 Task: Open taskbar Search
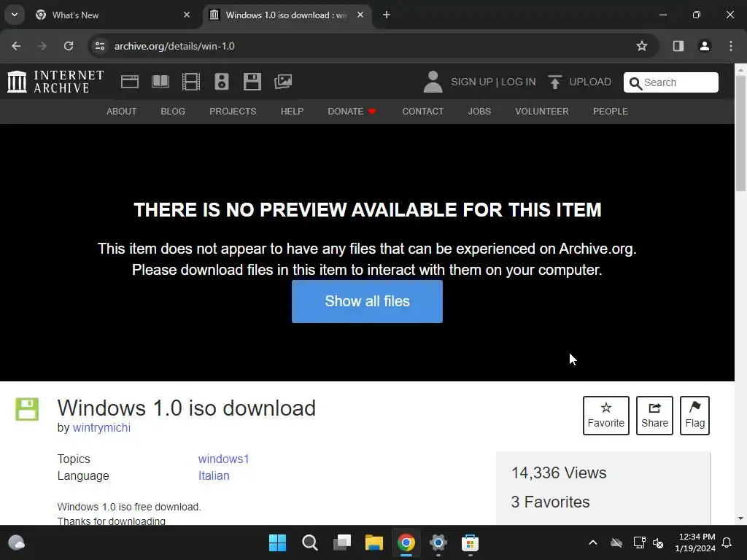(309, 542)
